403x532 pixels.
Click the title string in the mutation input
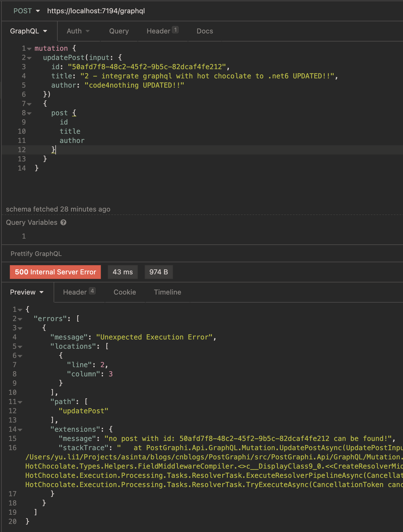207,76
